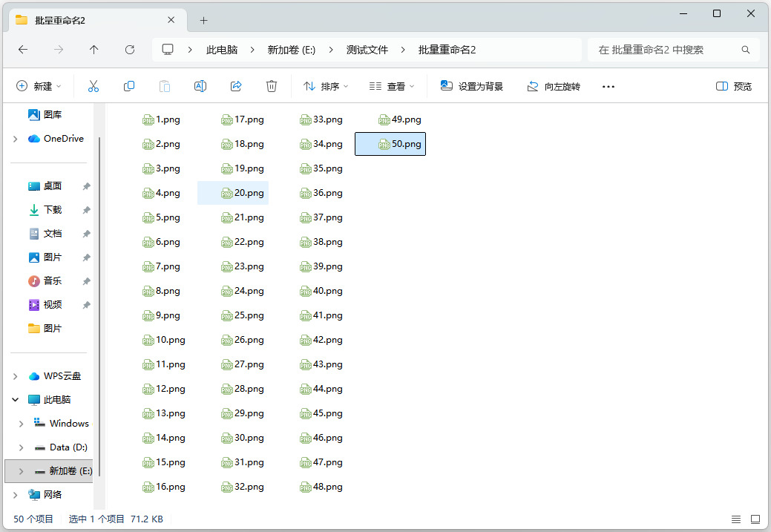Open the See more ellipsis menu
The height and width of the screenshot is (532, 771).
(x=608, y=87)
